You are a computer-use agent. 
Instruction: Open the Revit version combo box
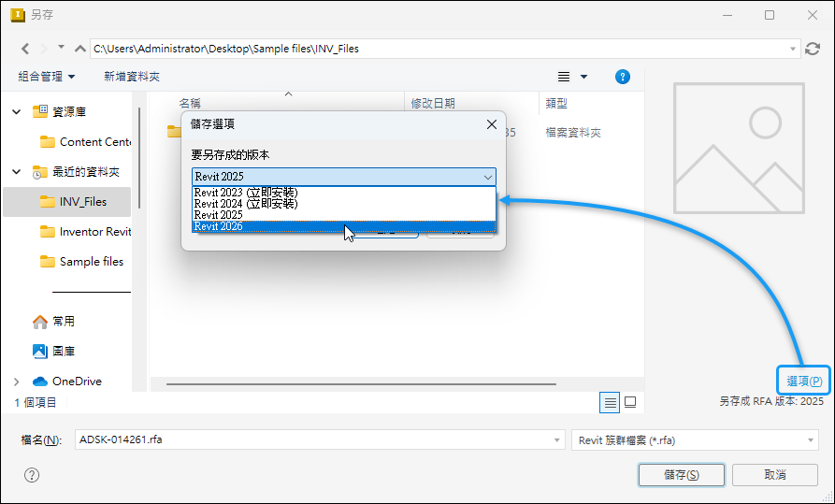pyautogui.click(x=343, y=177)
